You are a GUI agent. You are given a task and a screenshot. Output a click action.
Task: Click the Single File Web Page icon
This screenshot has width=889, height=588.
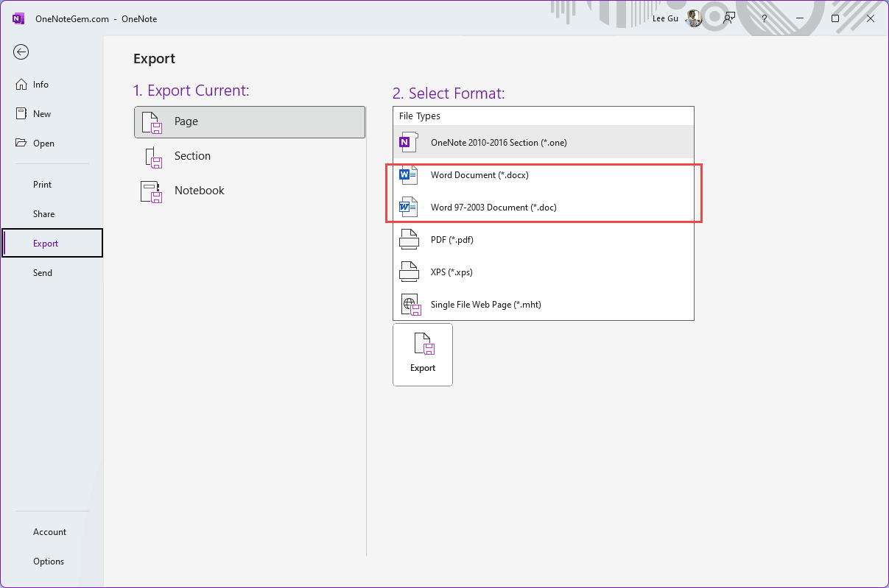[410, 305]
